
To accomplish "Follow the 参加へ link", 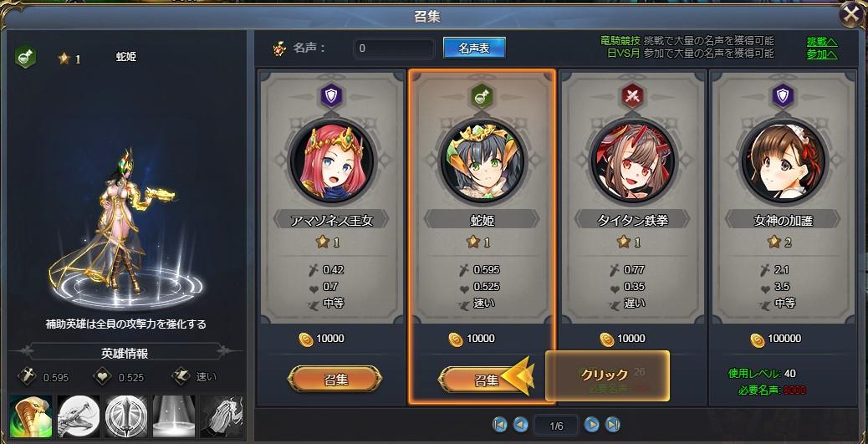I will point(822,54).
